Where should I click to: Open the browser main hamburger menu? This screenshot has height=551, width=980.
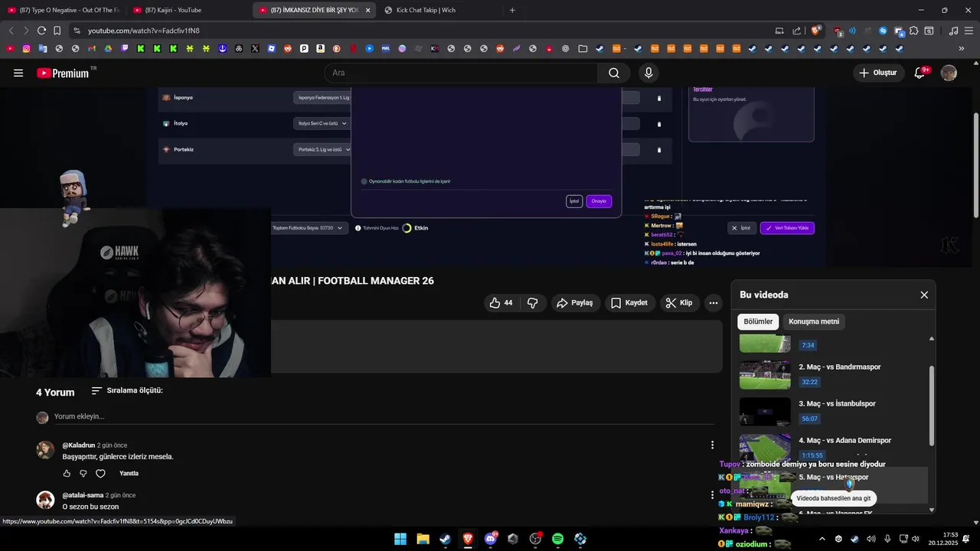coord(969,31)
